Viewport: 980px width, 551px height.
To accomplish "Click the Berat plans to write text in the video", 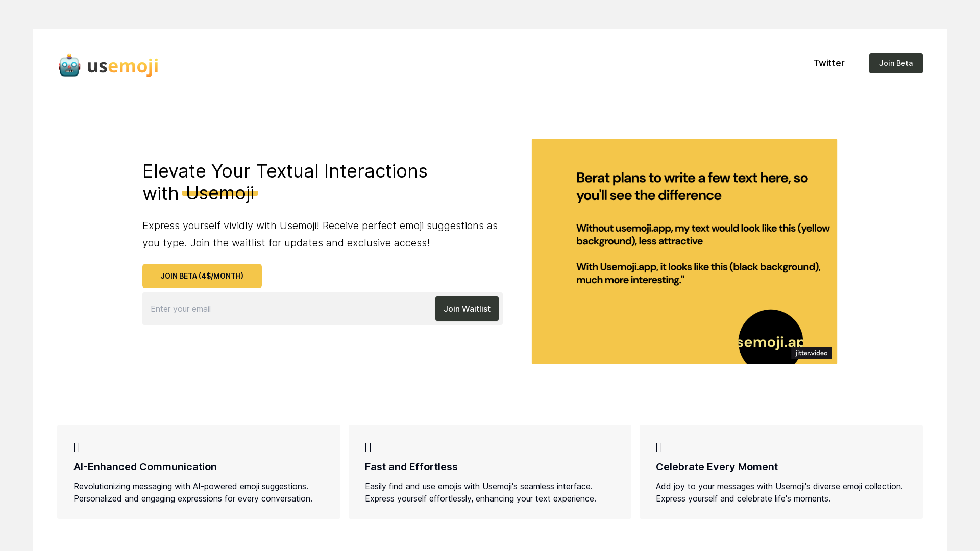I will (692, 186).
